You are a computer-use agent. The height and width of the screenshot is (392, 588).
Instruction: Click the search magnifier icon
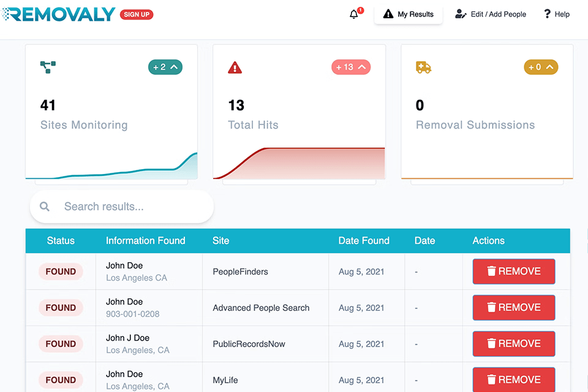click(x=45, y=206)
